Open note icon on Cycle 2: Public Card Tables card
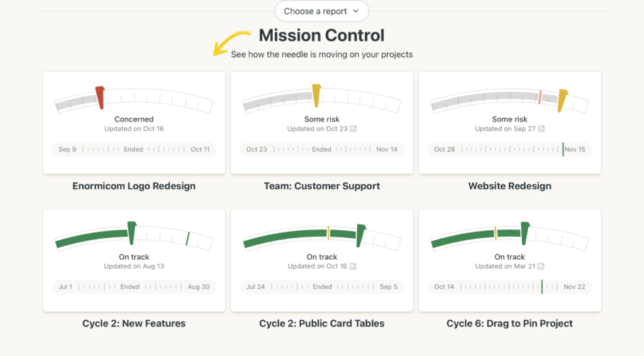644x356 pixels. [x=353, y=267]
